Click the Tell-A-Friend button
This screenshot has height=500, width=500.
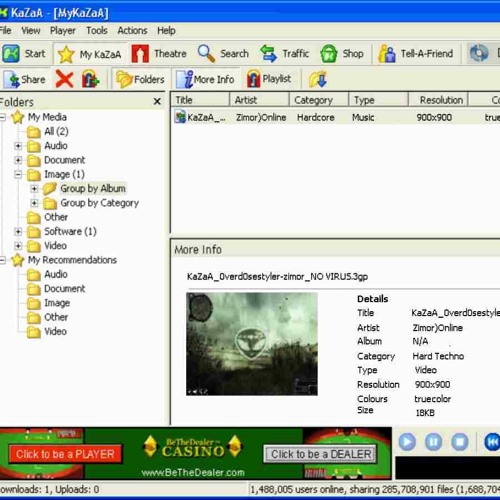tap(416, 53)
